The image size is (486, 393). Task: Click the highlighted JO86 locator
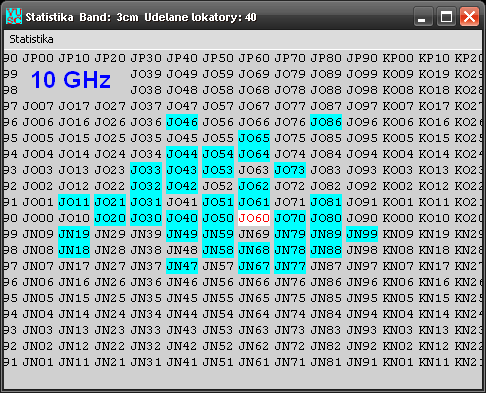pos(326,122)
